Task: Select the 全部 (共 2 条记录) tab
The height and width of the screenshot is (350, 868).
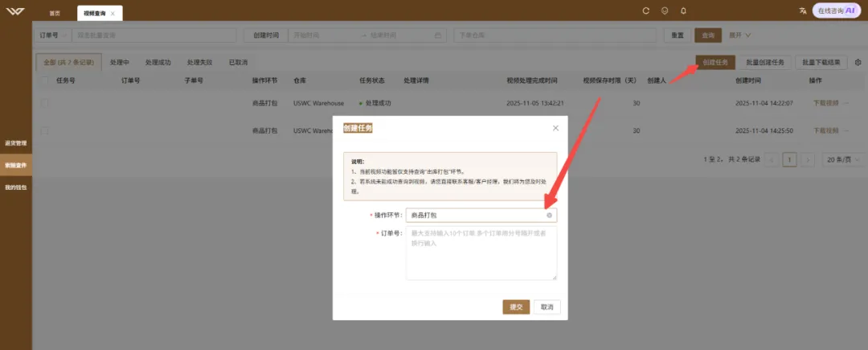Action: (68, 62)
